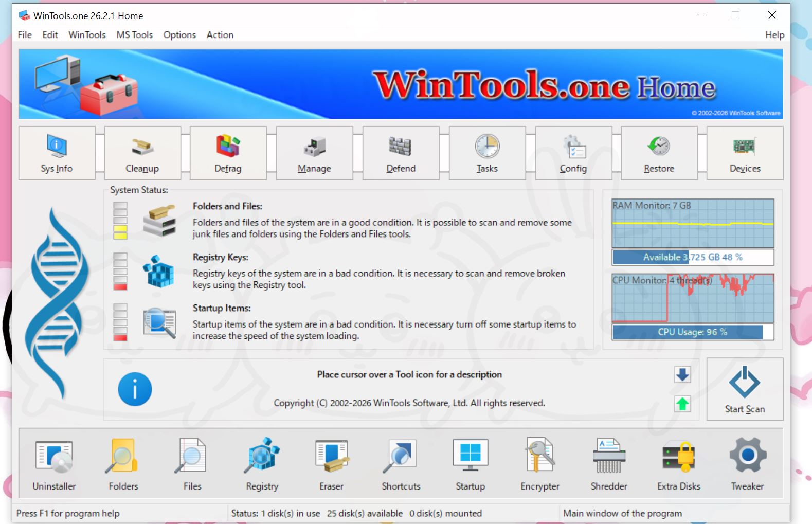The image size is (812, 524).
Task: Click 'Press F1 for program help' status text
Action: click(x=68, y=513)
